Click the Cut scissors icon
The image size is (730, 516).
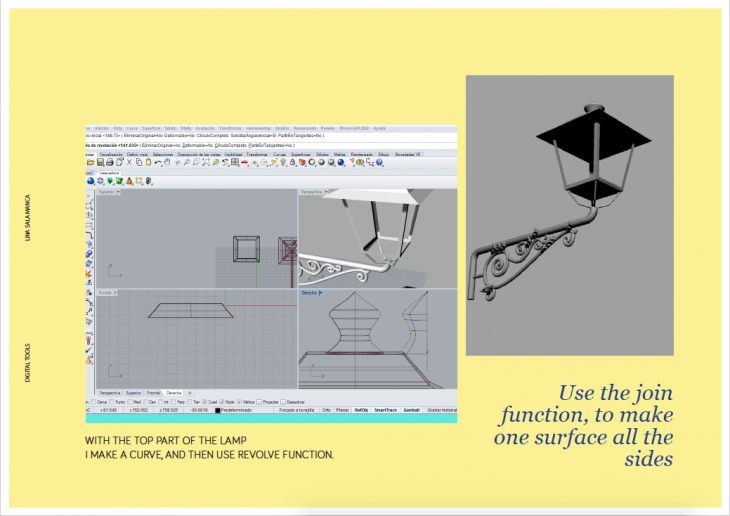coord(129,162)
